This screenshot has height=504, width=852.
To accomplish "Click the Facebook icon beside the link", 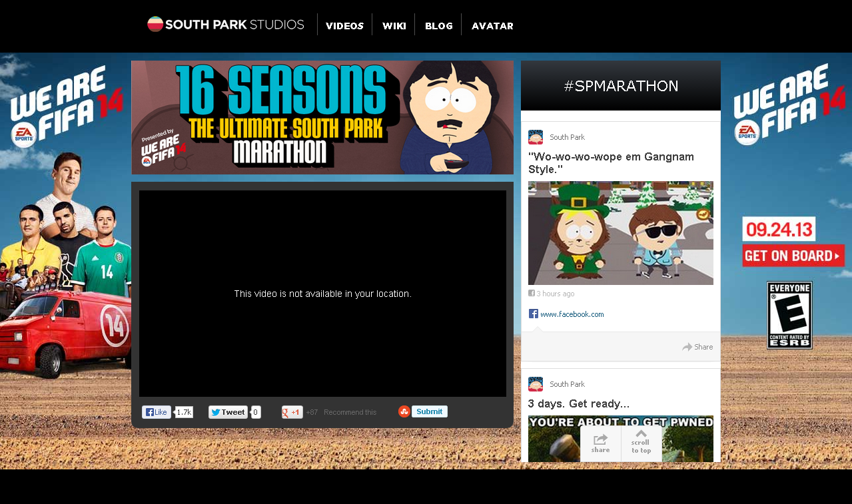I will coord(534,314).
